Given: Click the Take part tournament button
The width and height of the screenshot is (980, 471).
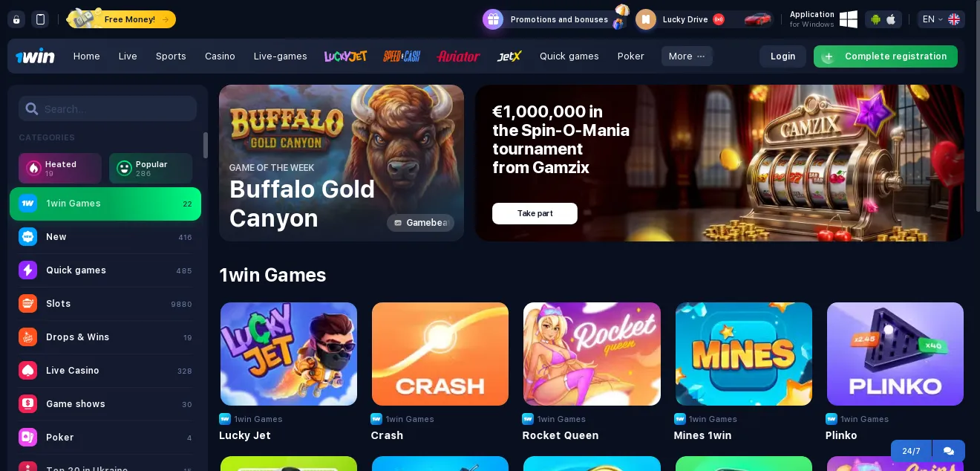Looking at the screenshot, I should [535, 213].
